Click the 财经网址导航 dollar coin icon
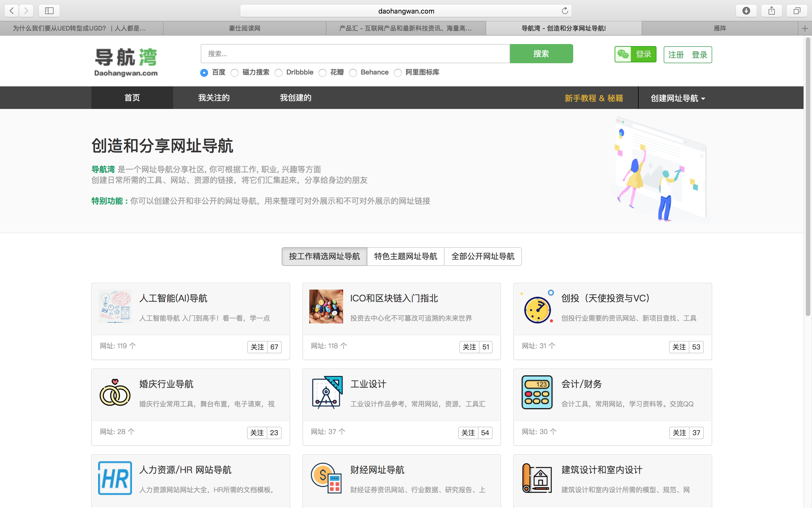This screenshot has width=812, height=508. (x=326, y=478)
